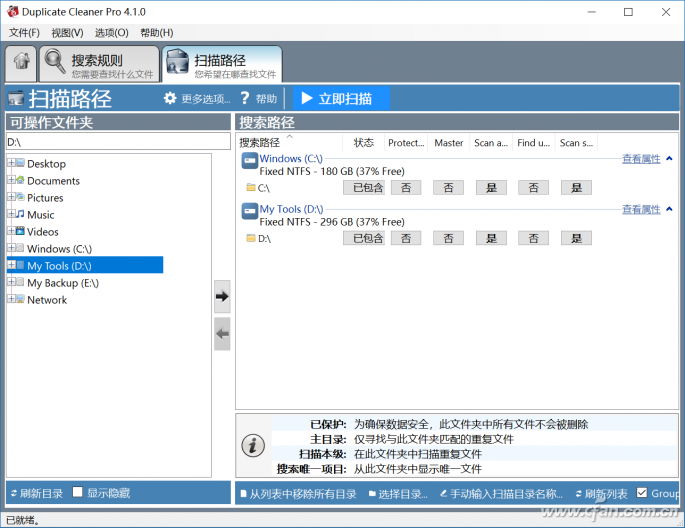
Task: Toggle Scan subfolders 是 for C:\ row
Action: (x=576, y=188)
